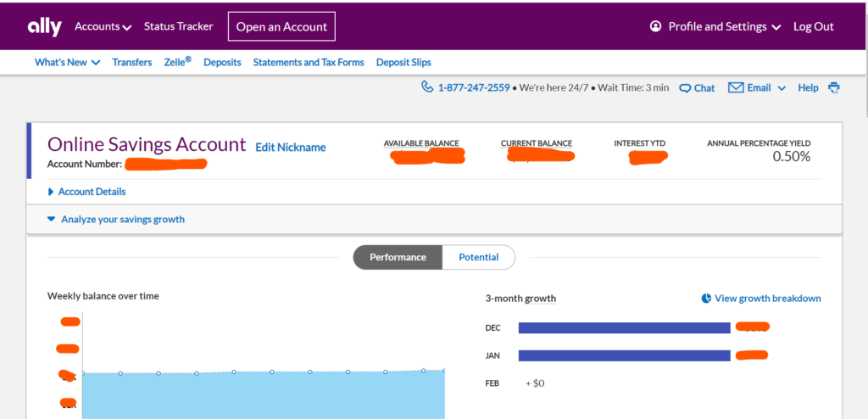
Task: Click the Available Balance label
Action: pos(421,143)
